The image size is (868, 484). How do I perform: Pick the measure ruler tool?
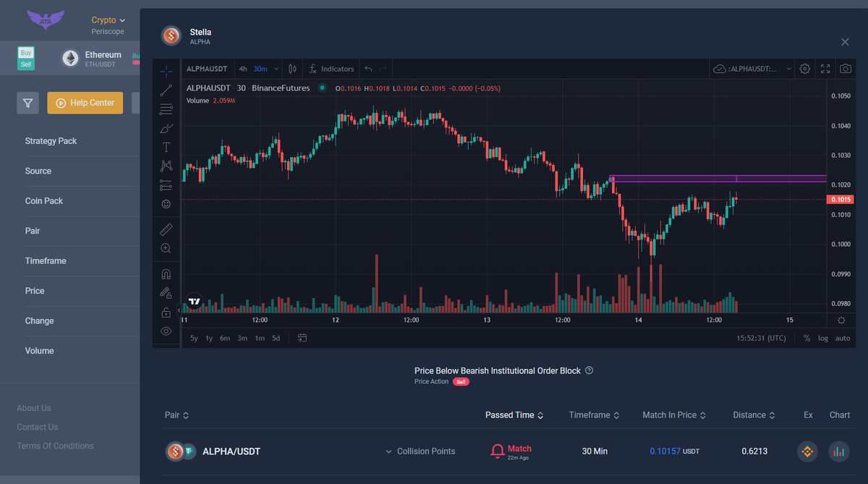166,229
